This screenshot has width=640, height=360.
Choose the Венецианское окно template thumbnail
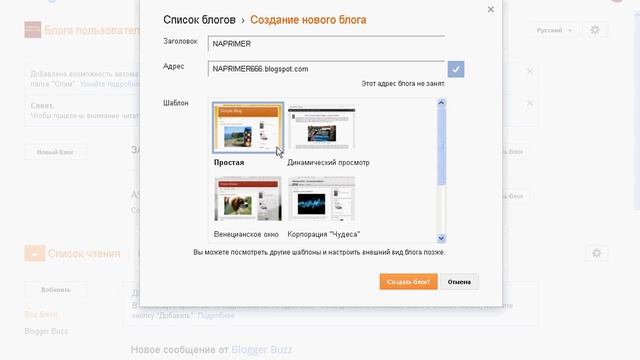coord(248,199)
